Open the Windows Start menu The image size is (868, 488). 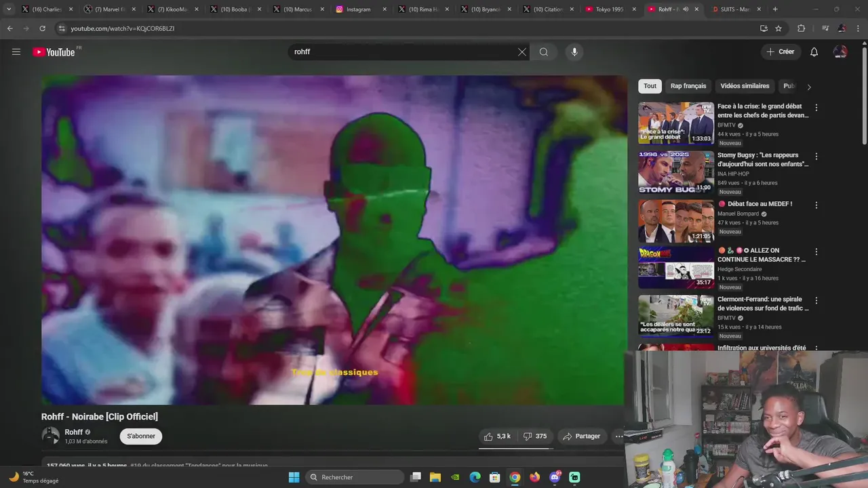click(294, 477)
